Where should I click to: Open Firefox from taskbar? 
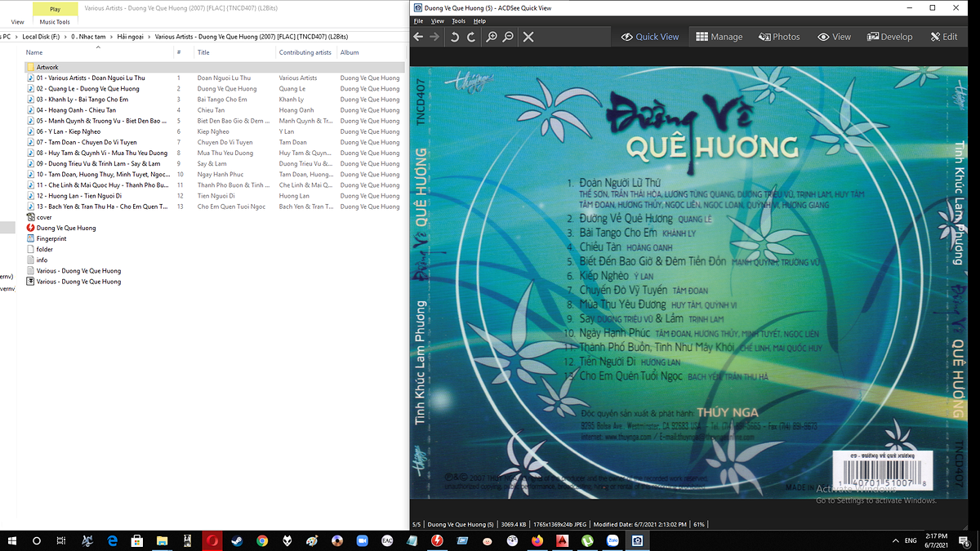coord(537,540)
